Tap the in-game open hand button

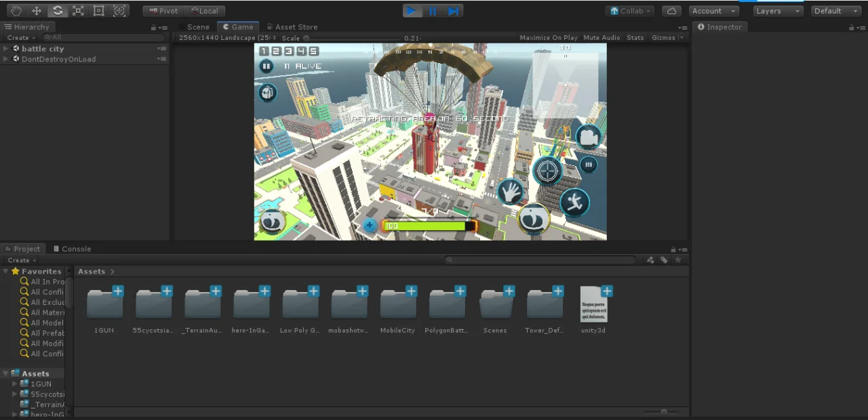point(511,192)
